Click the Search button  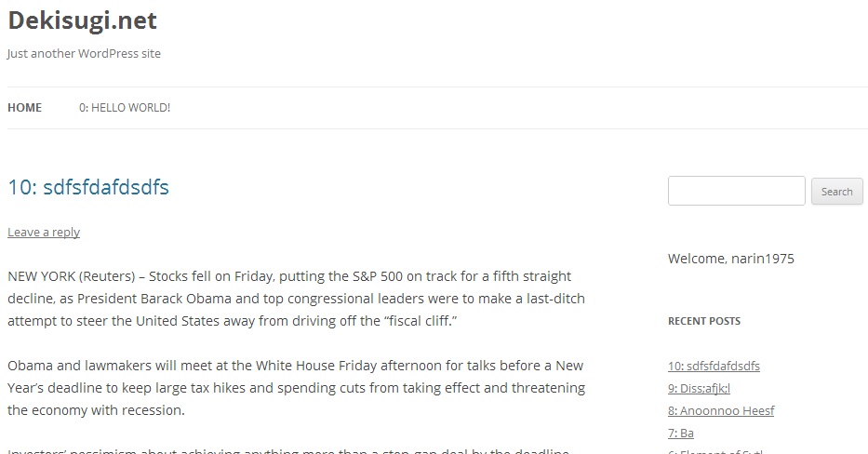(x=836, y=192)
